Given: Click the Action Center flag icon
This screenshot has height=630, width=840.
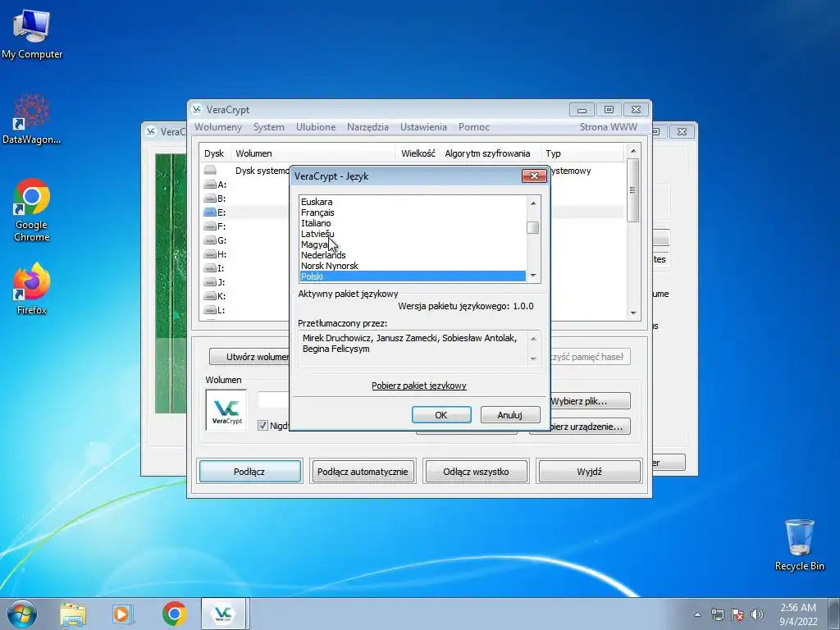Looking at the screenshot, I should point(737,614).
